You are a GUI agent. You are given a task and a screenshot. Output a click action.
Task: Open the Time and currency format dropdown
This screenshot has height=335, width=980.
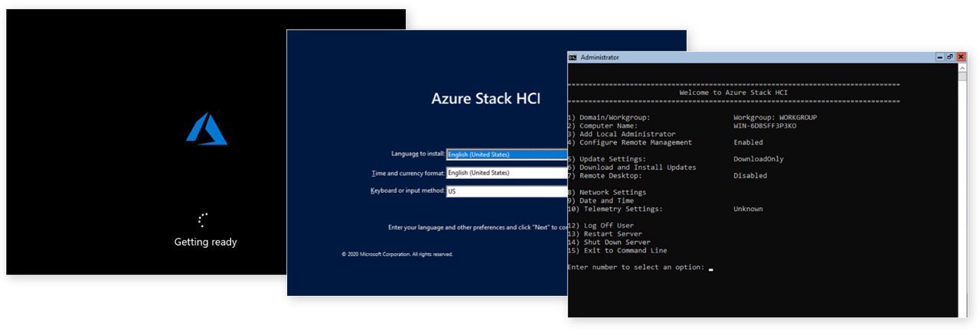click(507, 173)
